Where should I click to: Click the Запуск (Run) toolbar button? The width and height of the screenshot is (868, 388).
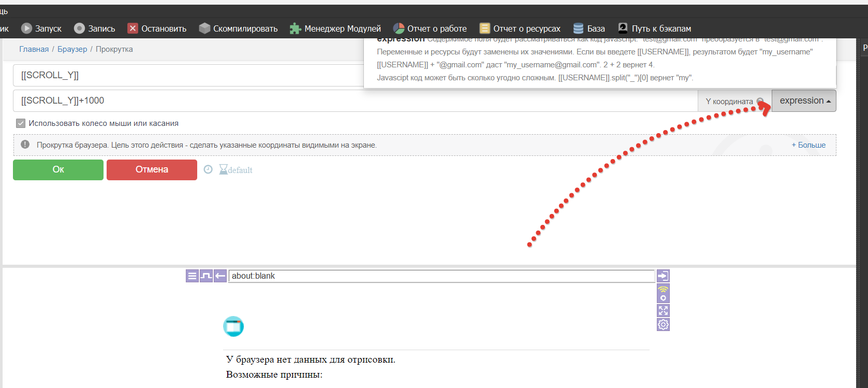[x=41, y=28]
